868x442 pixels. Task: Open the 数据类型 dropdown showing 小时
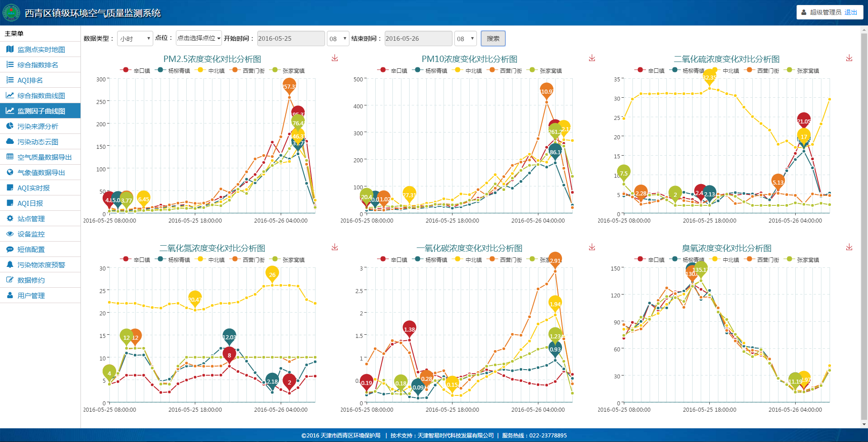click(x=135, y=39)
